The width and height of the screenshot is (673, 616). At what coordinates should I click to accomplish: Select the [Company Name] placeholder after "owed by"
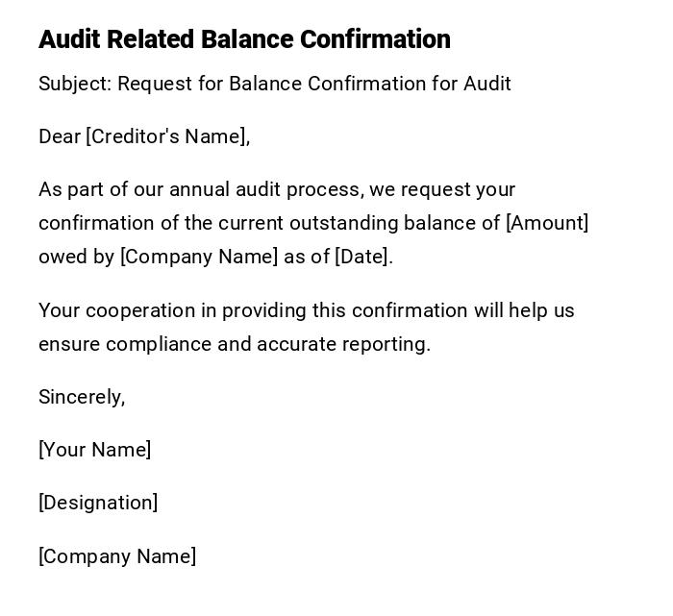click(199, 257)
